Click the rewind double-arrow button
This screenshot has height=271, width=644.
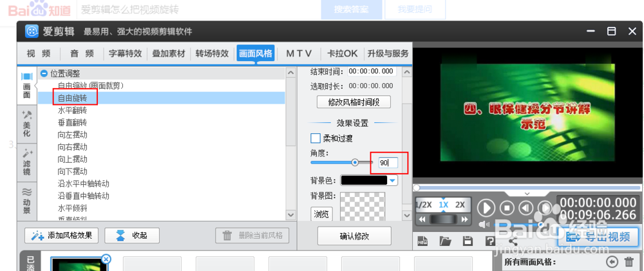tap(422, 220)
